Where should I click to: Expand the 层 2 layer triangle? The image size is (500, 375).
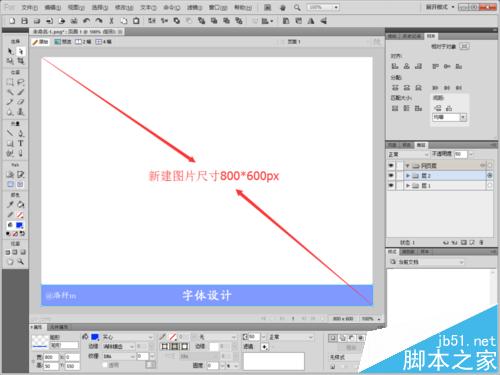pyautogui.click(x=408, y=175)
